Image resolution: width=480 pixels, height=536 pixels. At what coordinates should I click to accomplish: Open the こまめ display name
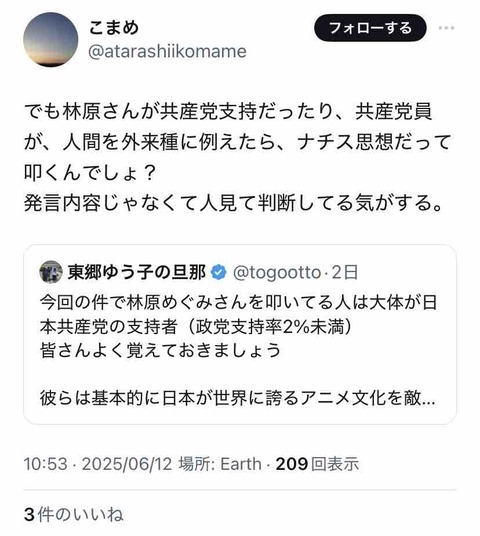click(x=114, y=27)
